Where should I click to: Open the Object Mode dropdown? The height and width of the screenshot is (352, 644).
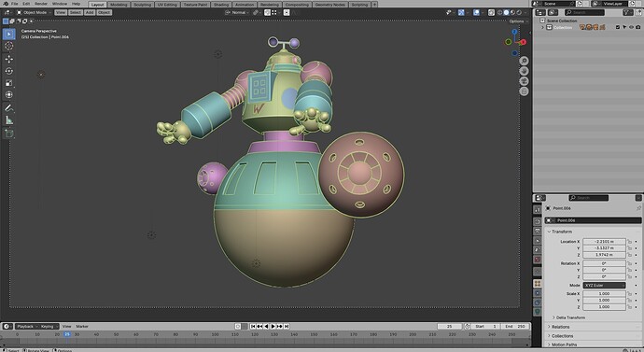click(x=34, y=12)
